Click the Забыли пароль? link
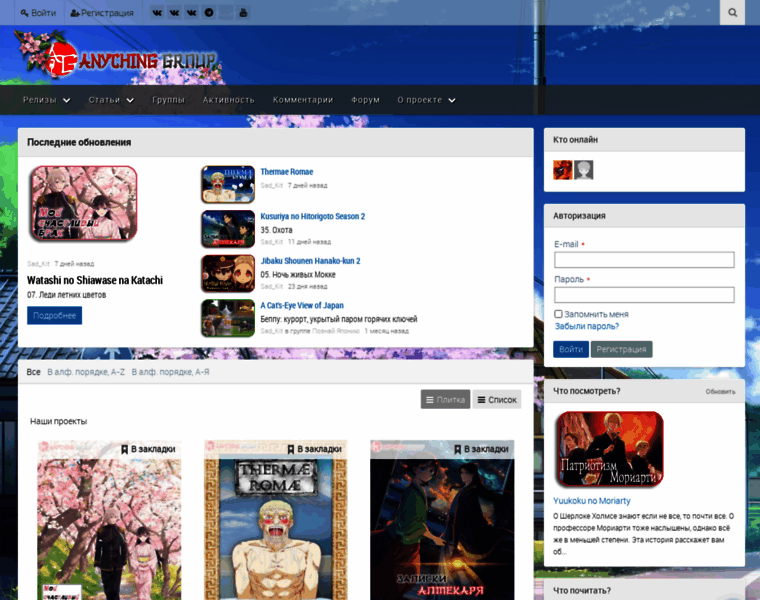Viewport: 760px width, 600px height. tap(586, 327)
